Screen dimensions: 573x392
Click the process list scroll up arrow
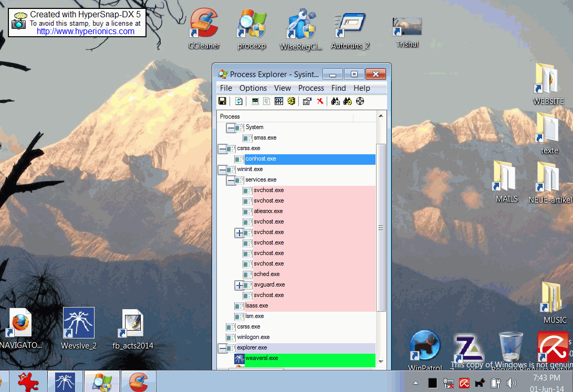381,115
